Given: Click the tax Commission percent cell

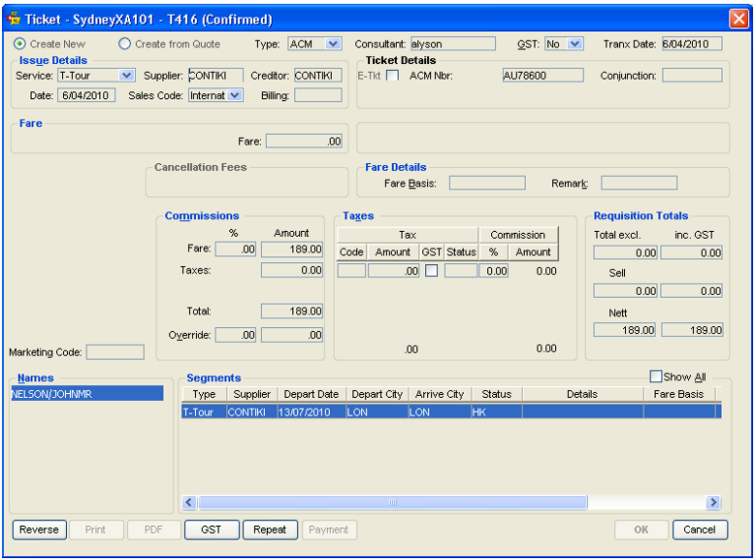Looking at the screenshot, I should [494, 271].
